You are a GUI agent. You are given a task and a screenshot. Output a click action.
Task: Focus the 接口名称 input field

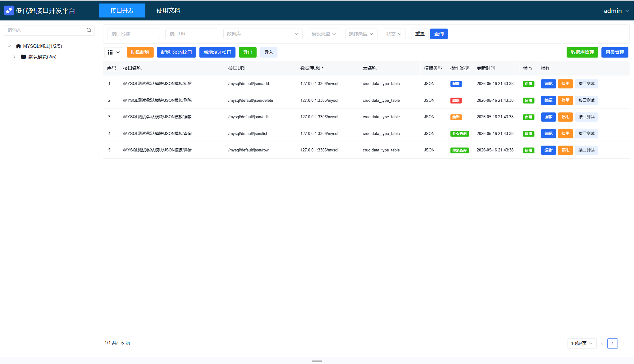pos(134,34)
